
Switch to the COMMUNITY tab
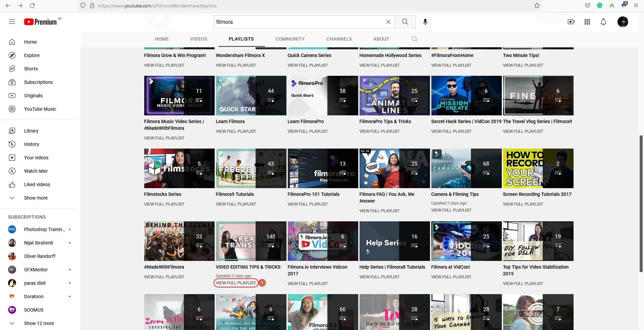[290, 39]
